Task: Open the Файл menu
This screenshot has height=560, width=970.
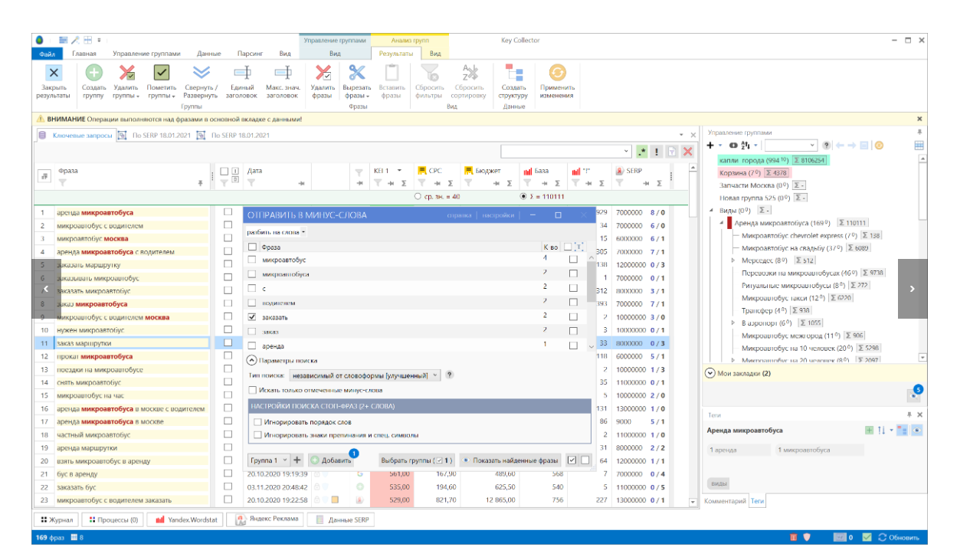Action: tap(47, 54)
